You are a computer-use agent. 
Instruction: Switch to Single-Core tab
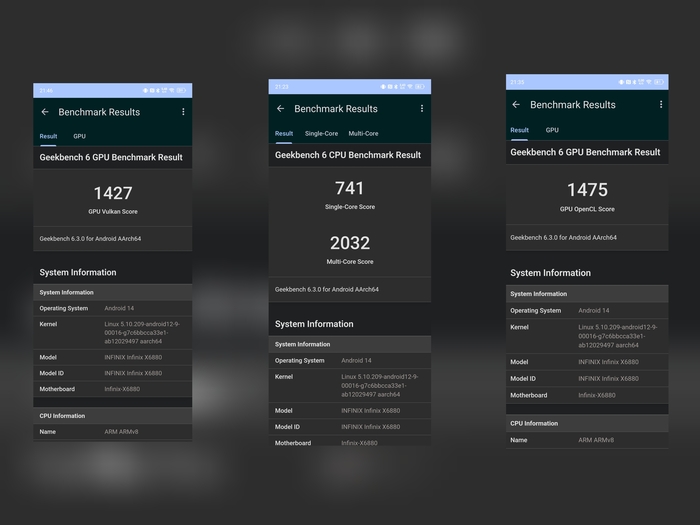[321, 133]
